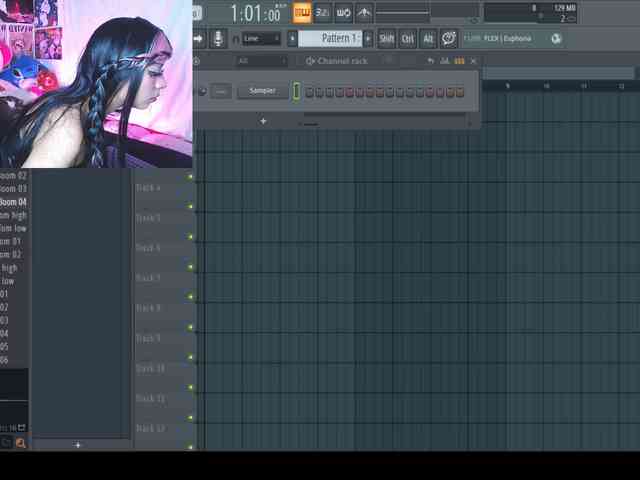This screenshot has width=640, height=480.
Task: Toggle the green mute LED for Track 7
Action: [x=191, y=267]
